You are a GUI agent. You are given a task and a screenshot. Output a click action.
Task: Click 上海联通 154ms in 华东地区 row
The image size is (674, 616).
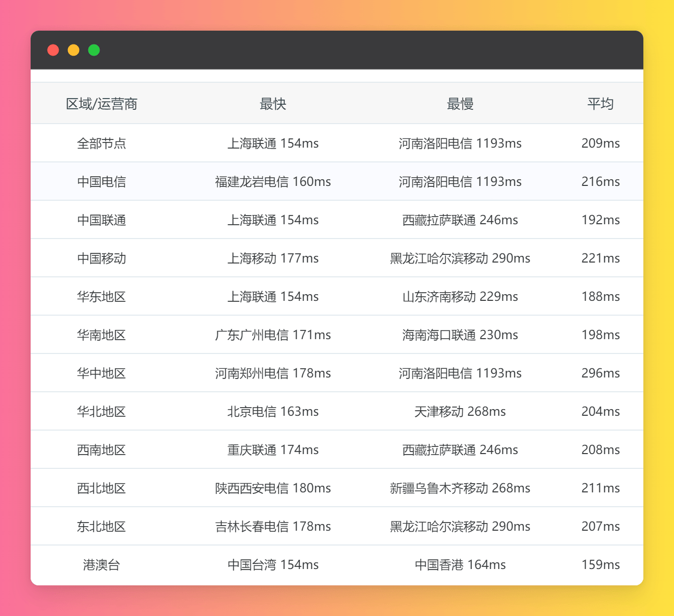273,297
